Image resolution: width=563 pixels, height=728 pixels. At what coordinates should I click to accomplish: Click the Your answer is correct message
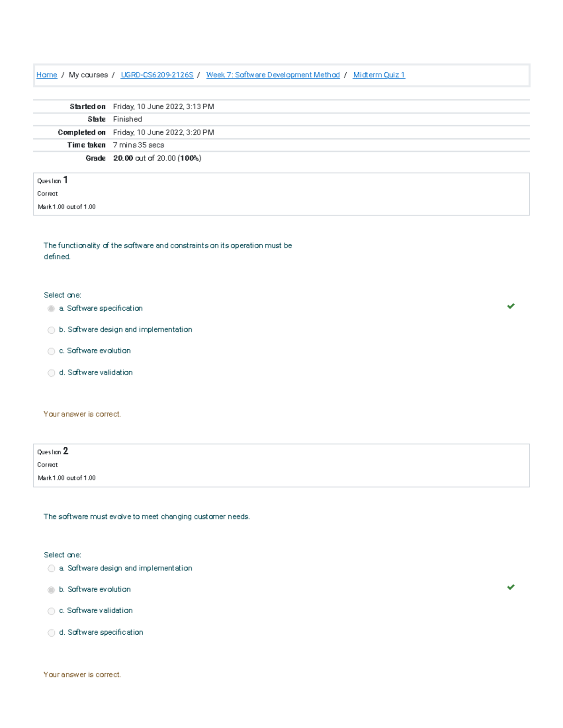(82, 414)
